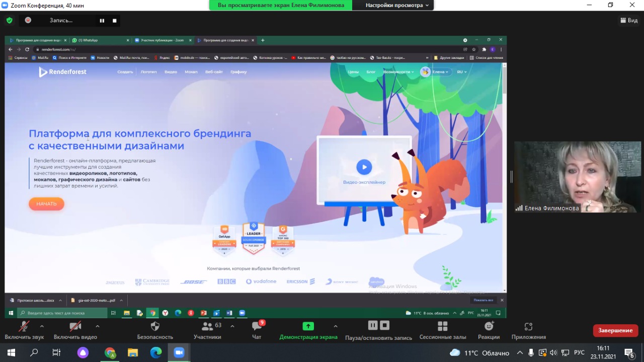Switch to Chrome on the host taskbar
644x362 pixels.
(110, 352)
